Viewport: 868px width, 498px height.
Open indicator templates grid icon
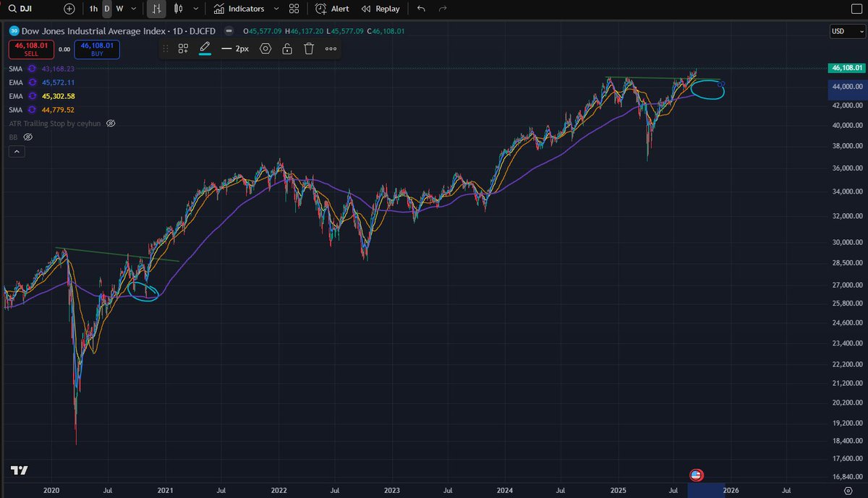[x=294, y=9]
